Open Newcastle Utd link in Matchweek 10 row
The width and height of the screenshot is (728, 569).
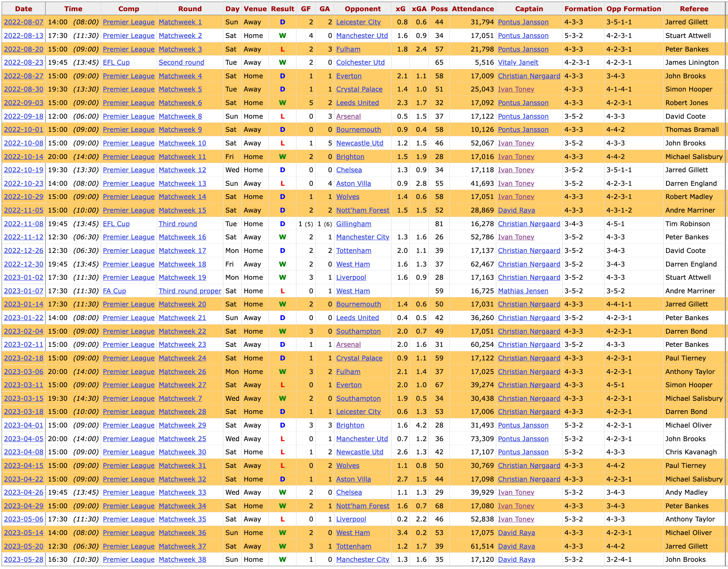tap(360, 143)
